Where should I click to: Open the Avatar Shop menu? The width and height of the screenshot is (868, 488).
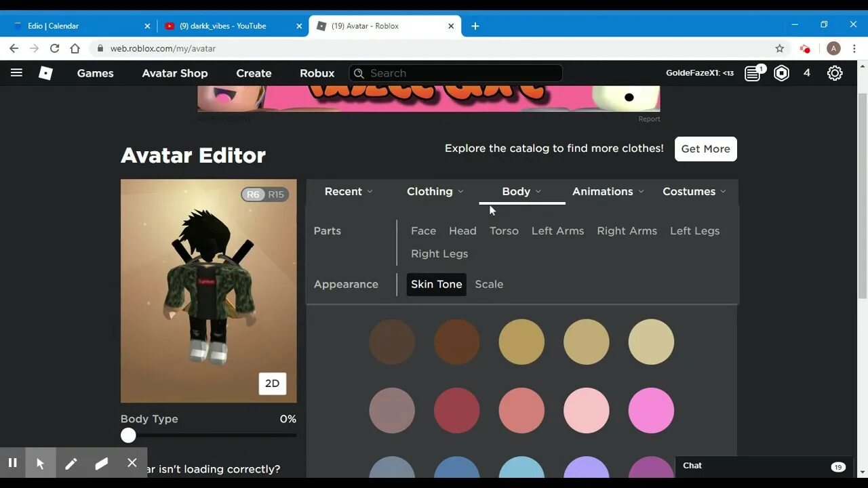point(175,73)
